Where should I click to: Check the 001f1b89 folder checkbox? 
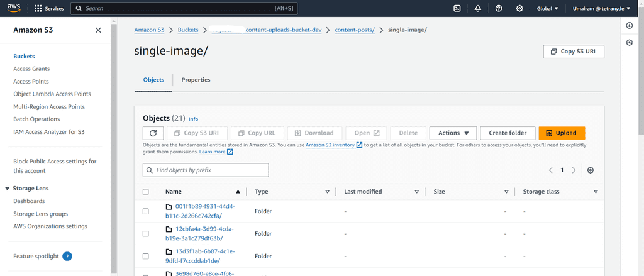click(146, 211)
